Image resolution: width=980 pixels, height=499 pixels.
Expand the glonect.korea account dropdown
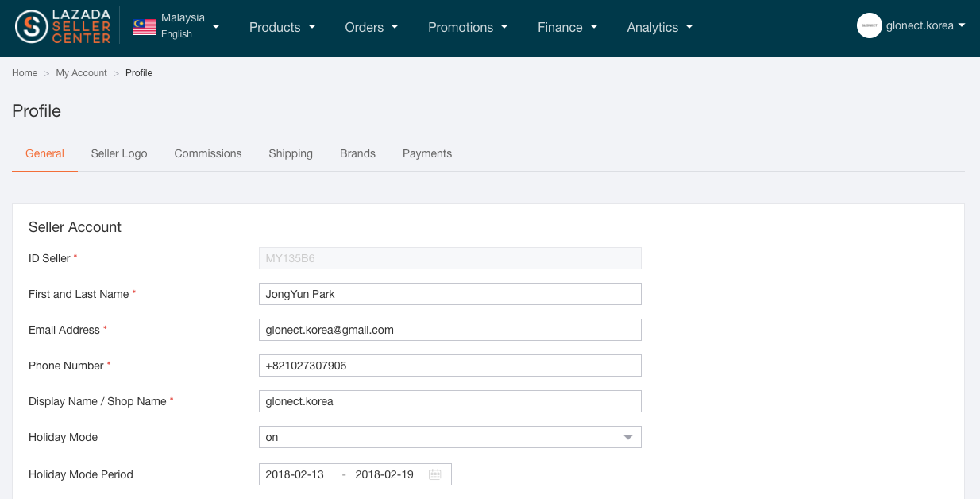[926, 25]
